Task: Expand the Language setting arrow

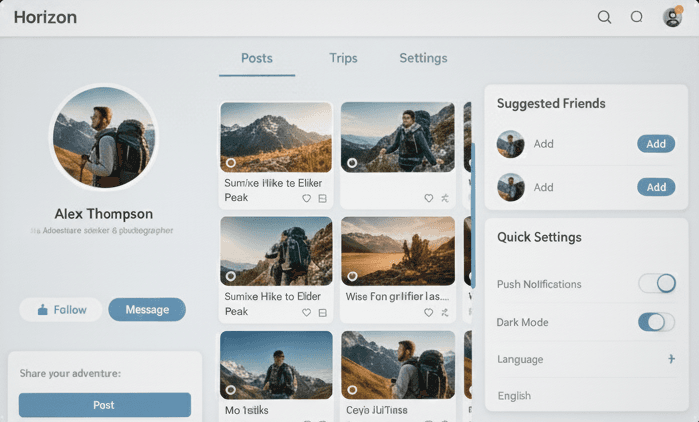Action: coord(671,359)
